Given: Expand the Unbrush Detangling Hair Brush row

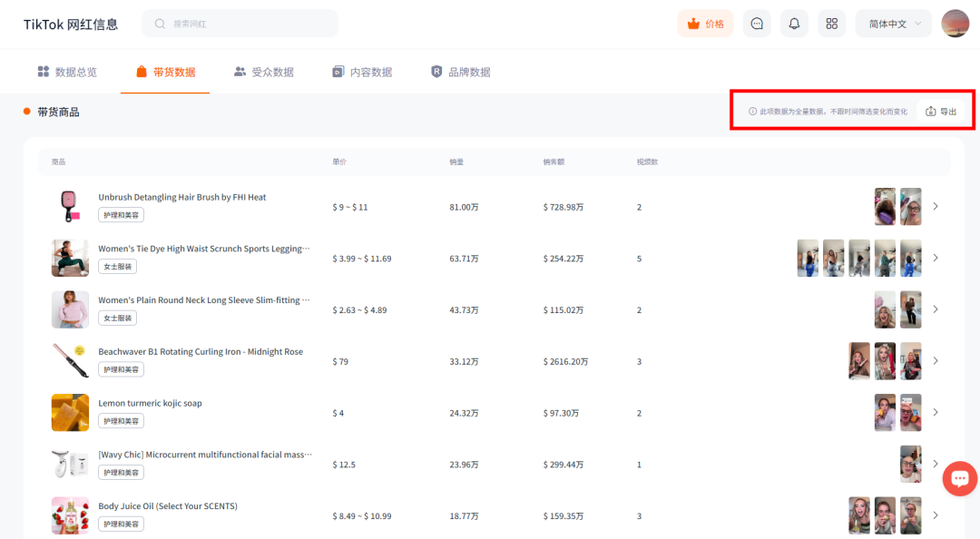Looking at the screenshot, I should [x=935, y=206].
